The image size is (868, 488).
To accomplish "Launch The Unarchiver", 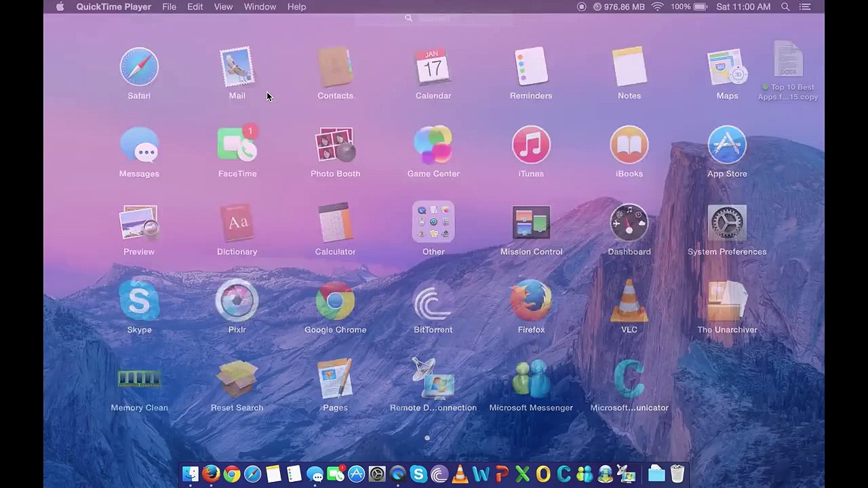I will (727, 301).
